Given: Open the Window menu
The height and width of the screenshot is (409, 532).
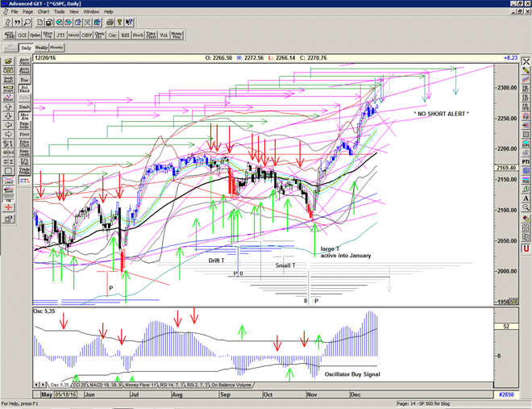Looking at the screenshot, I should [91, 12].
